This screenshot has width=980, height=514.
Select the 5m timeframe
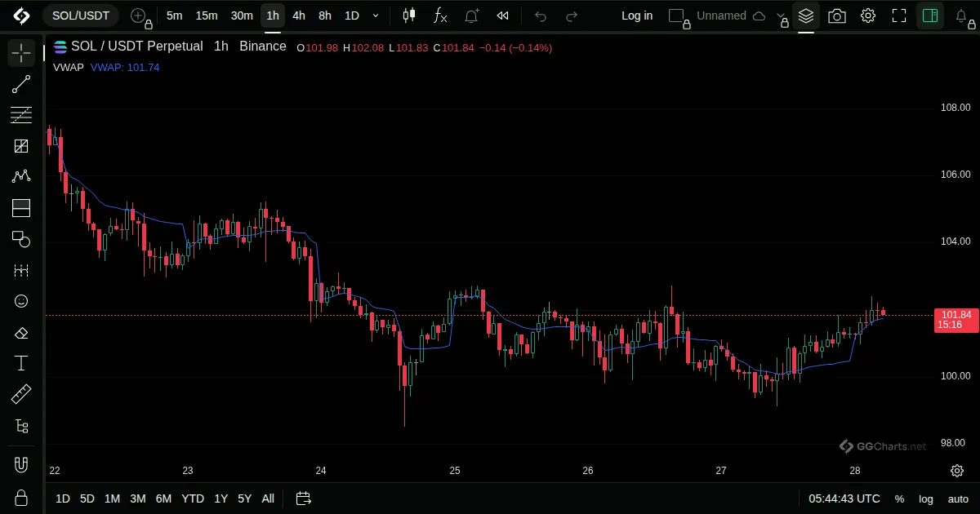point(174,16)
